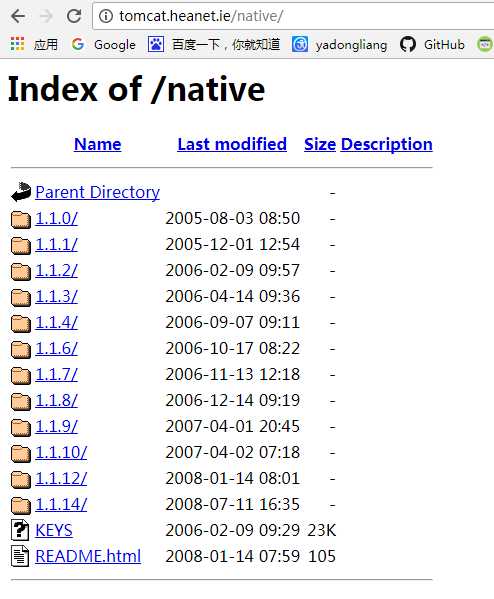
Task: Open the 1.1.8/ directory link
Action: point(57,400)
